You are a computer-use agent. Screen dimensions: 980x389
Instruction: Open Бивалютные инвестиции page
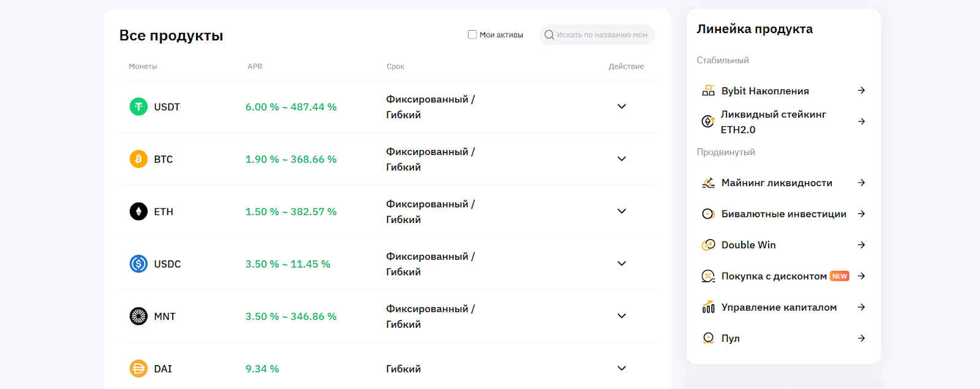pyautogui.click(x=783, y=214)
